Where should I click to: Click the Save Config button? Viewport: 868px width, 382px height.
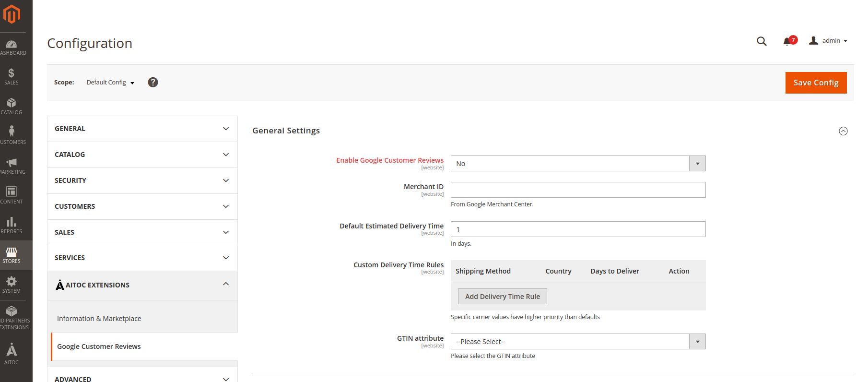pyautogui.click(x=816, y=83)
